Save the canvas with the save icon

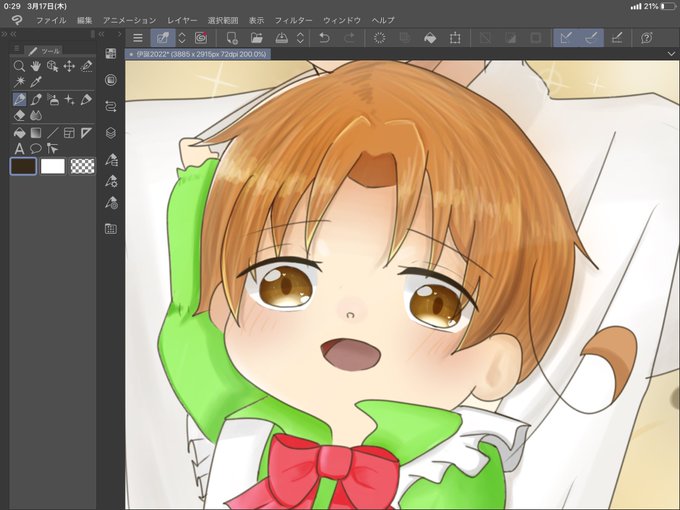coord(282,38)
